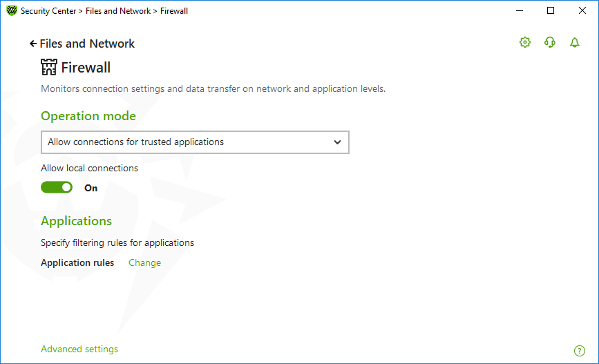Click the help question mark icon
The height and width of the screenshot is (364, 599).
580,351
